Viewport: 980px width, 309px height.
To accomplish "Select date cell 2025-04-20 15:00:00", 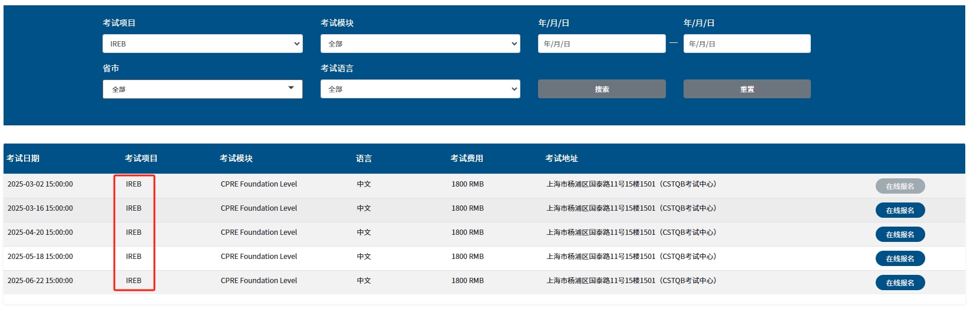I will coord(40,232).
